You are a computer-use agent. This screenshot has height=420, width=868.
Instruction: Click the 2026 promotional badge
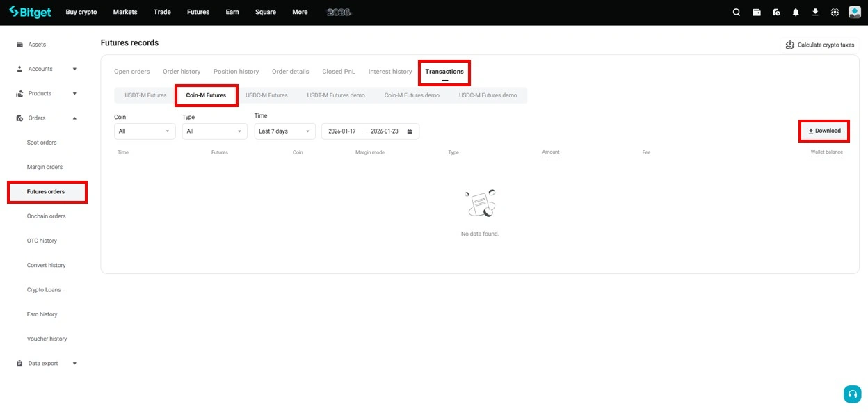coord(339,12)
